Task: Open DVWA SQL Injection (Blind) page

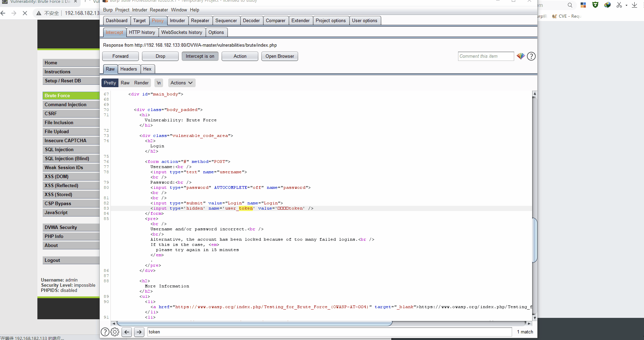Action: (71, 159)
